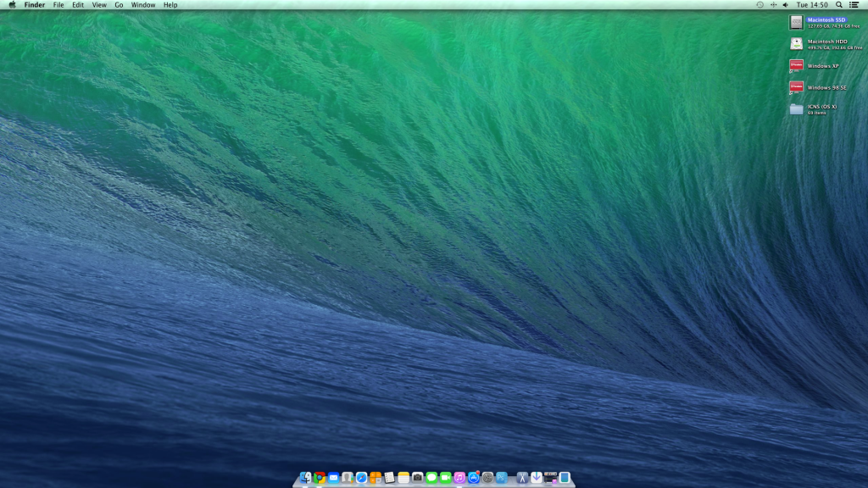The height and width of the screenshot is (488, 868).
Task: Launch FaceTime from the Dock
Action: [446, 478]
